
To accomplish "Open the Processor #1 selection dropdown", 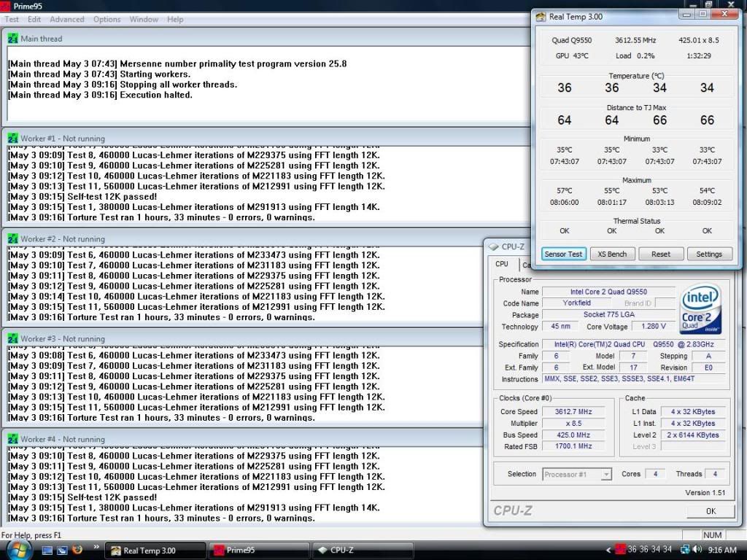I will pyautogui.click(x=577, y=474).
